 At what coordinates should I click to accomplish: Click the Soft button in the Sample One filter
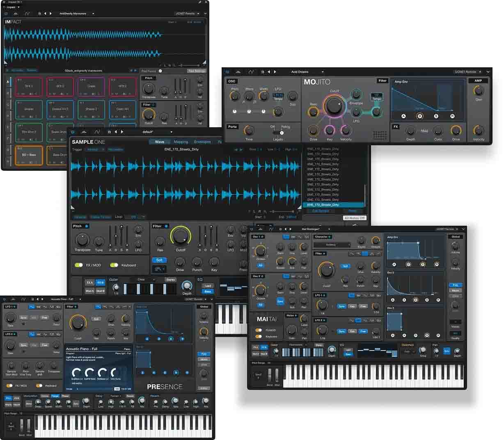point(160,260)
